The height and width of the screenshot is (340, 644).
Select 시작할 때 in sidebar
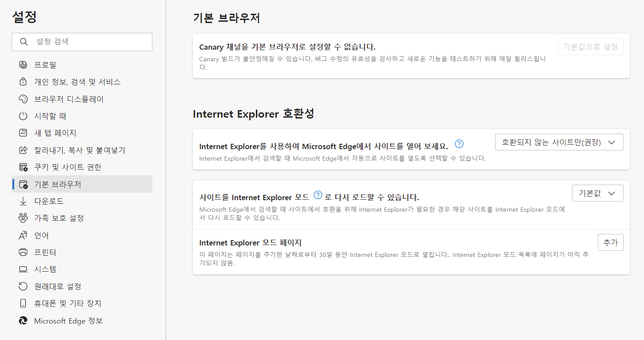point(82,116)
